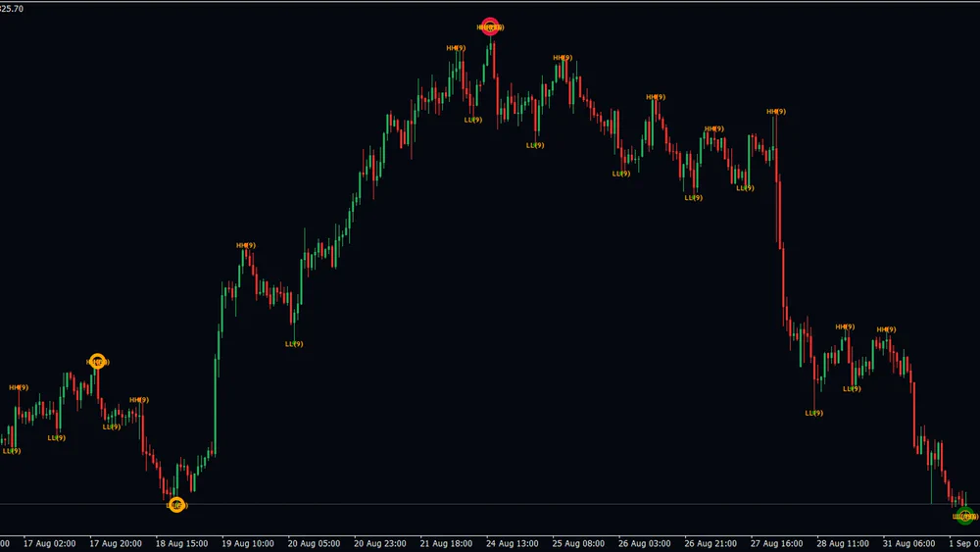Click the '26 Aug 03:00' time axis label

click(645, 544)
